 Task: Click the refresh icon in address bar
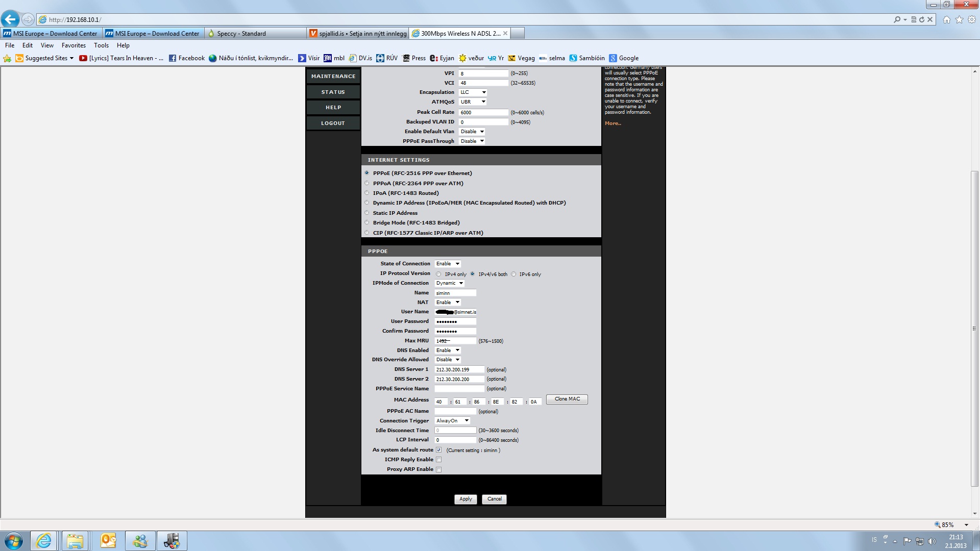(922, 19)
